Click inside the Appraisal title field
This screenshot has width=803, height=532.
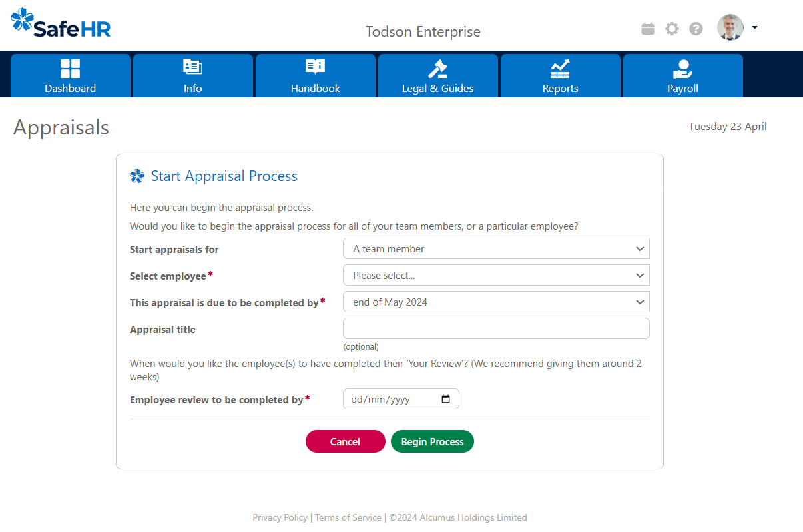pyautogui.click(x=495, y=328)
